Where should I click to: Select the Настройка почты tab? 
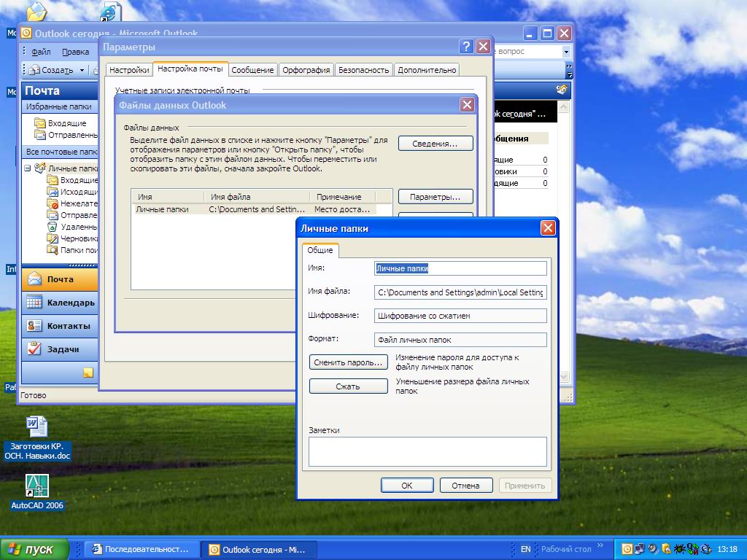[190, 69]
